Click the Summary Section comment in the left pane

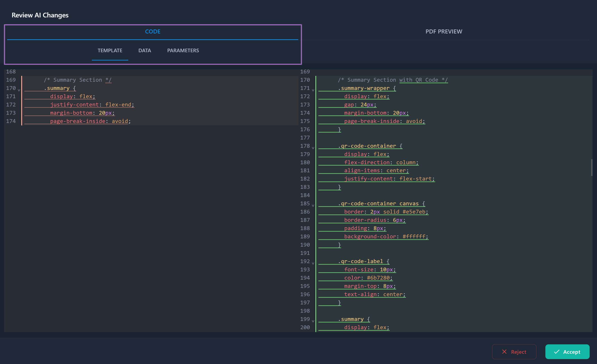[78, 80]
